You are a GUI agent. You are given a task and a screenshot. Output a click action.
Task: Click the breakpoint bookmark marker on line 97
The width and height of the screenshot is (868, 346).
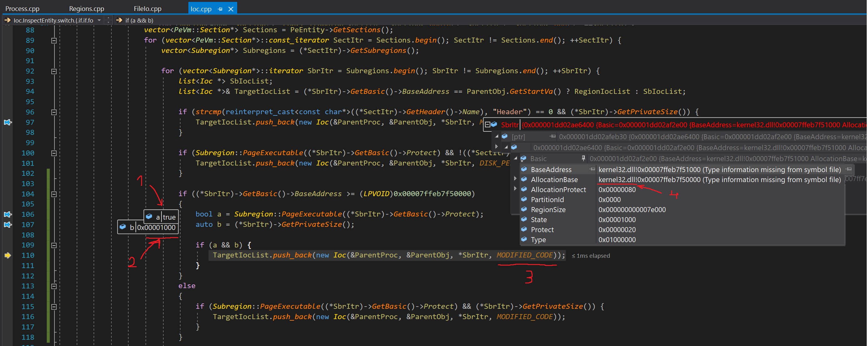point(8,122)
